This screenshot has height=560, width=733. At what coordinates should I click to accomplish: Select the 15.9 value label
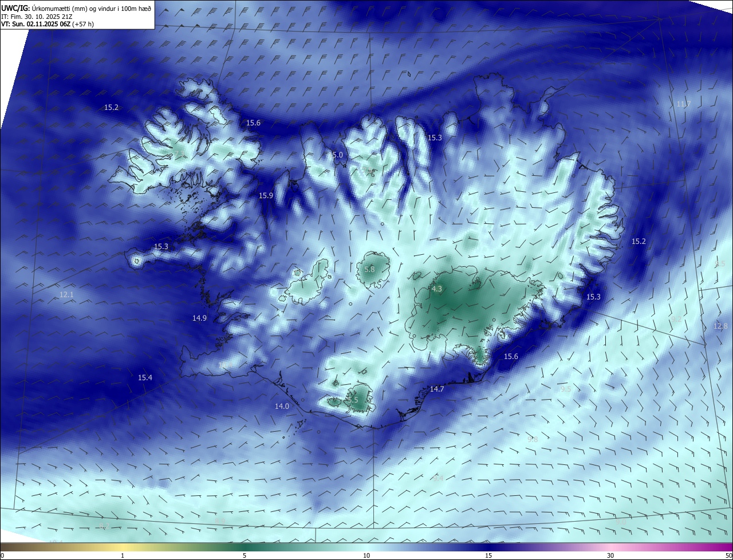point(266,196)
